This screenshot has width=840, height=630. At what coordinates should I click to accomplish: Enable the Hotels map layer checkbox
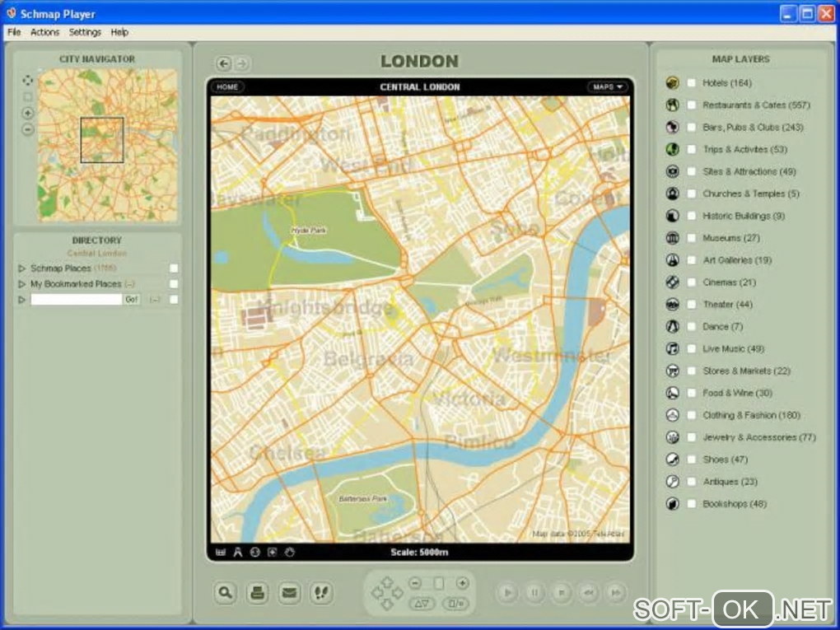point(692,83)
